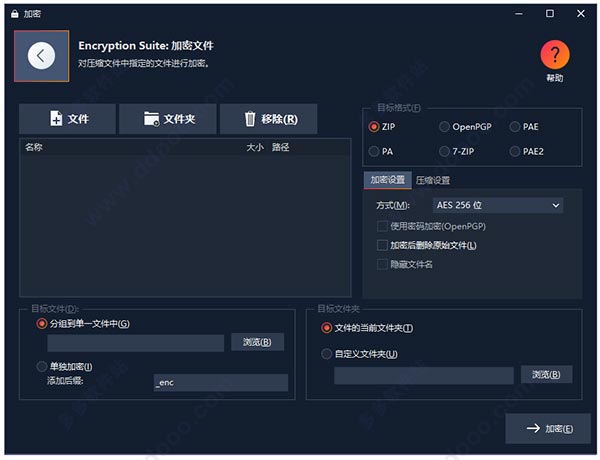Enable delete original files after encryption
This screenshot has height=460, width=600.
coord(382,245)
